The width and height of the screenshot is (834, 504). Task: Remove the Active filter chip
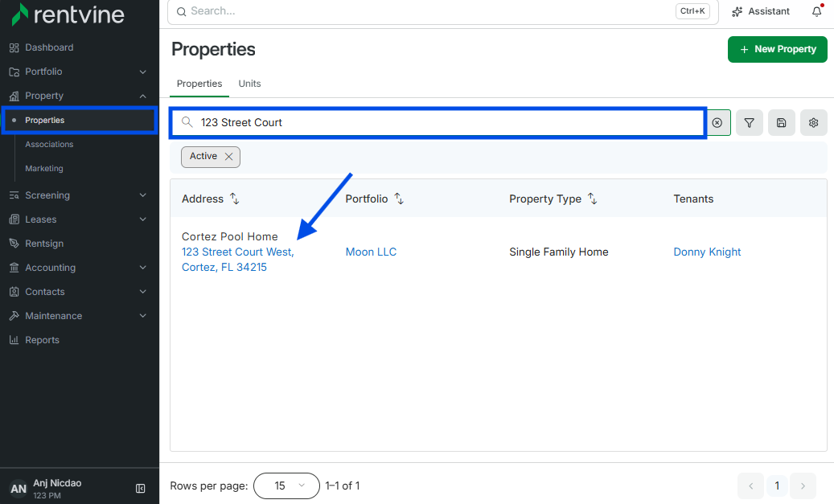(228, 156)
